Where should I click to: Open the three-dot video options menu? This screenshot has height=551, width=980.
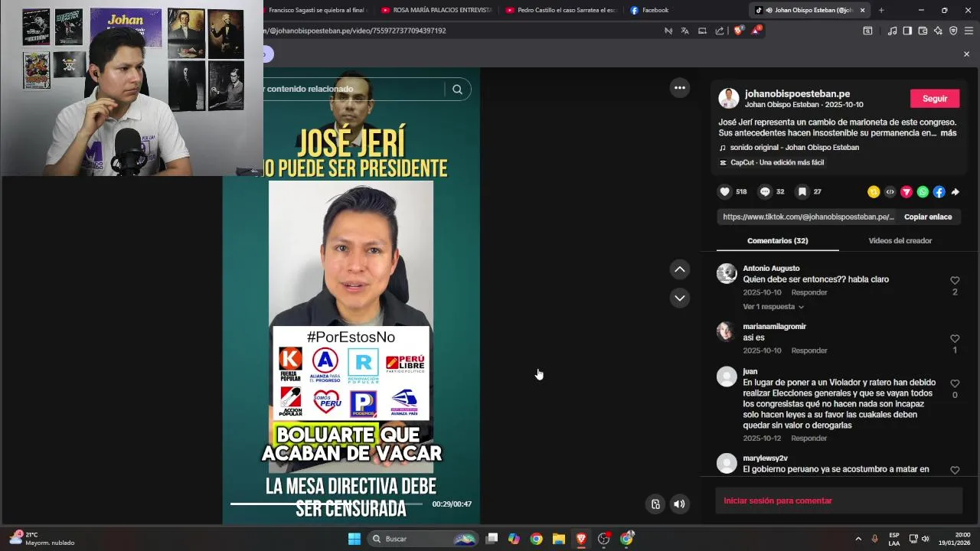[680, 88]
